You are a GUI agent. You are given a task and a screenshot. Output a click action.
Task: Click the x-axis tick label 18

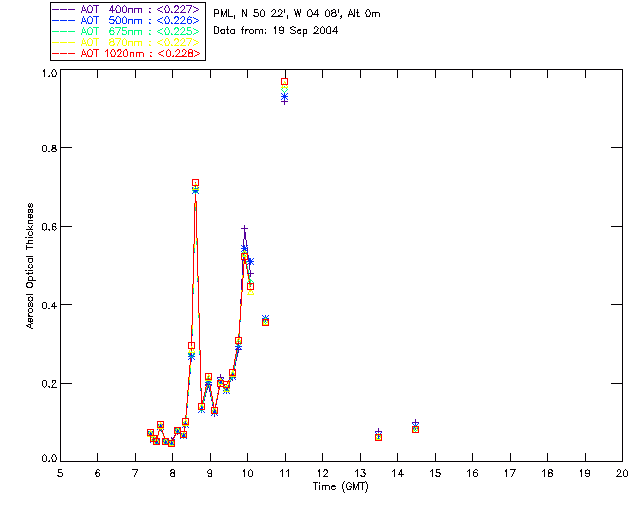[x=547, y=473]
